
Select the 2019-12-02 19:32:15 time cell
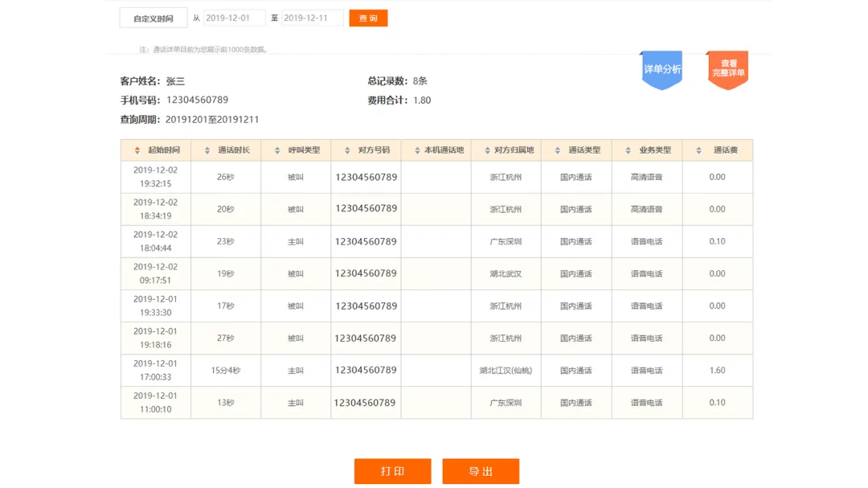pos(156,177)
